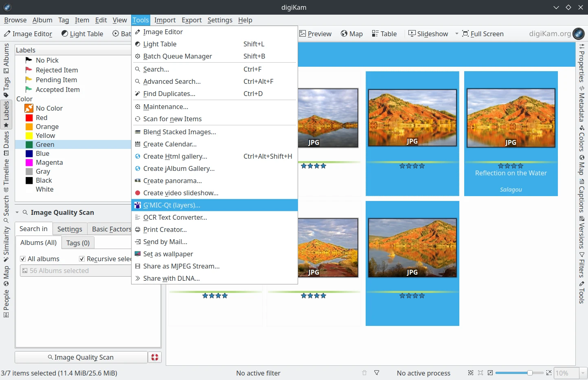Open the Captions tab in the right sidebar
The image size is (588, 380).
[x=581, y=196]
